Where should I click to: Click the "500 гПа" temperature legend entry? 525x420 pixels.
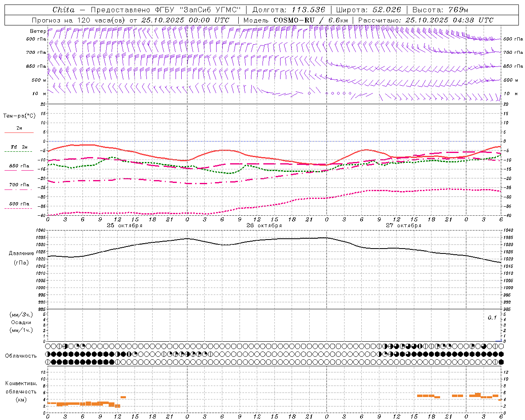click(x=19, y=204)
